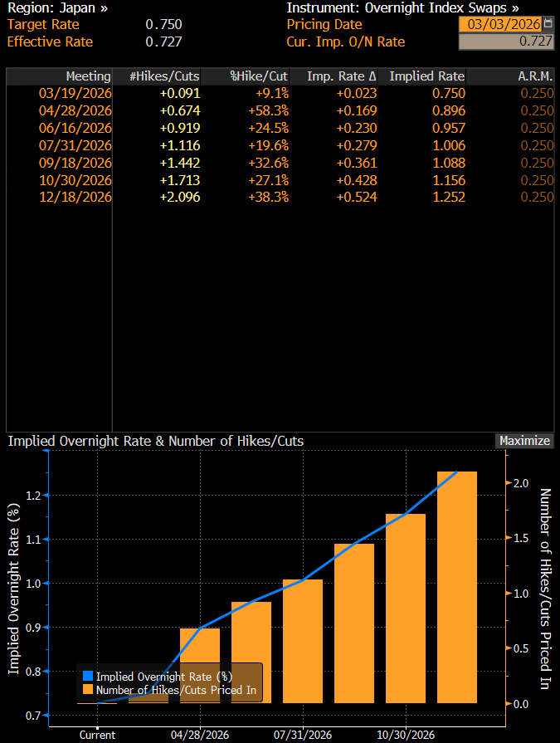Select the 03/19/2026 meeting row

click(x=75, y=93)
